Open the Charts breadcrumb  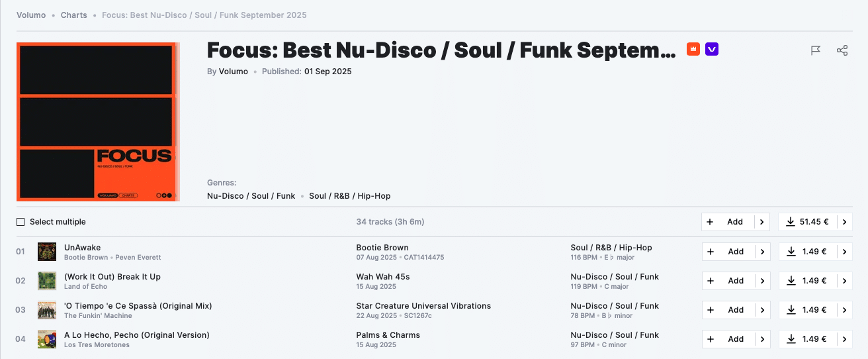point(73,15)
